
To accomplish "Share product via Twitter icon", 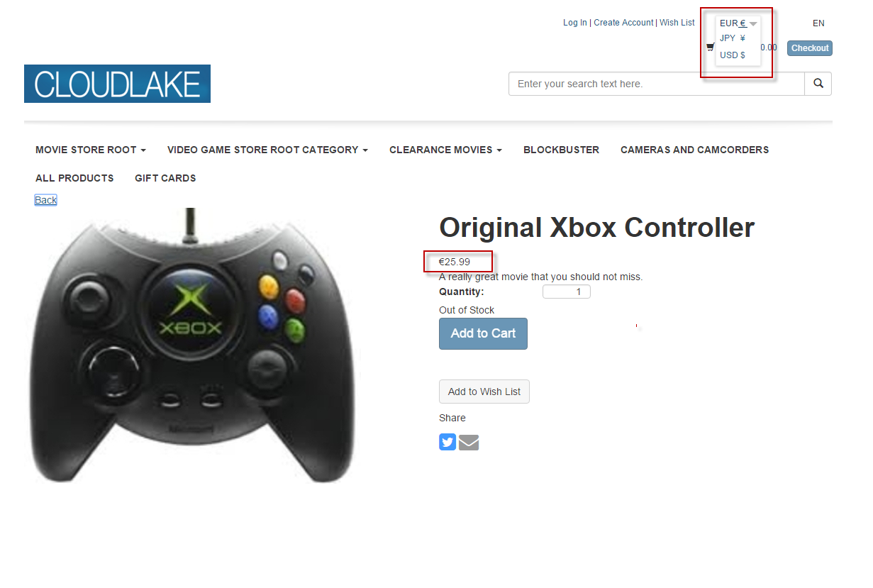I will 447,443.
